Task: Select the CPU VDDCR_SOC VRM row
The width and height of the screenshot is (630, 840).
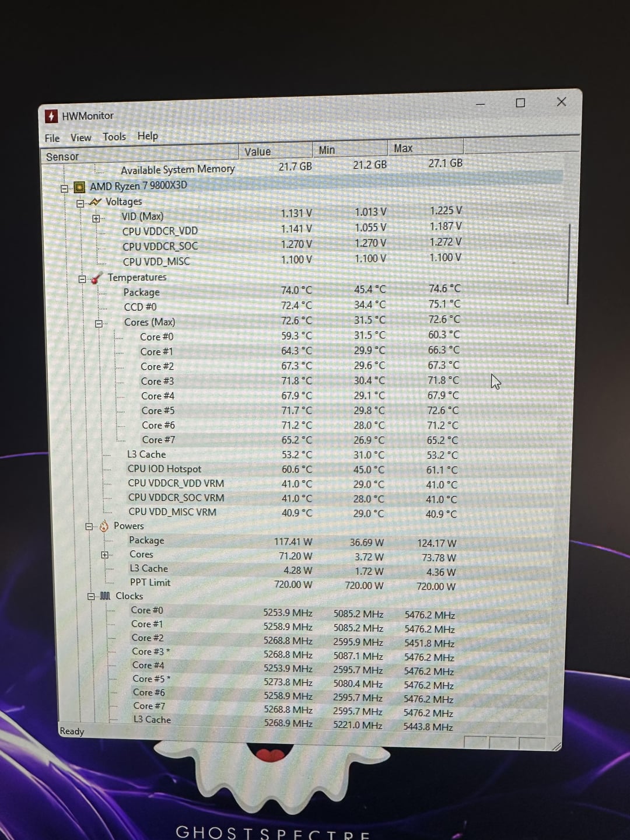Action: click(292, 498)
